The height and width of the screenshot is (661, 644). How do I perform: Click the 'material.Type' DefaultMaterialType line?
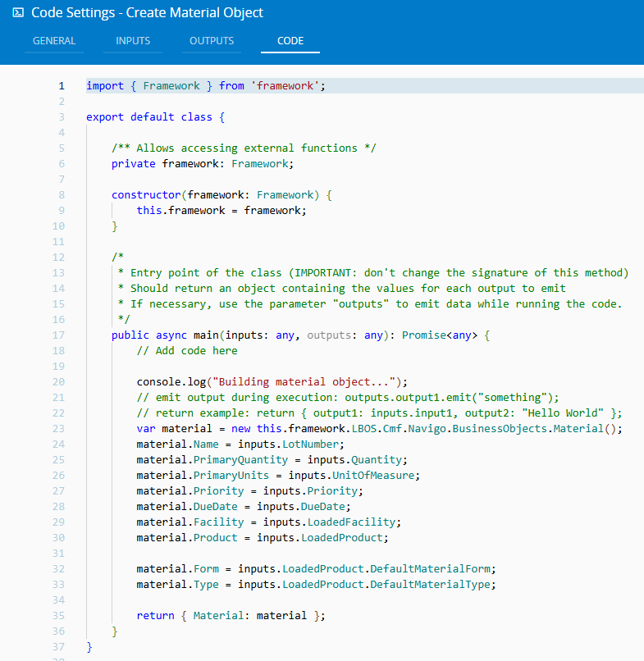[x=317, y=585]
